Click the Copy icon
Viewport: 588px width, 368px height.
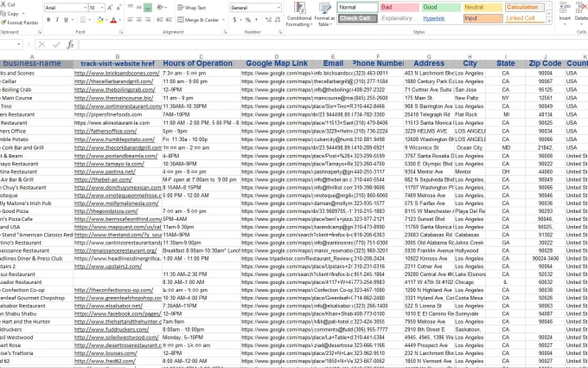click(x=3, y=14)
